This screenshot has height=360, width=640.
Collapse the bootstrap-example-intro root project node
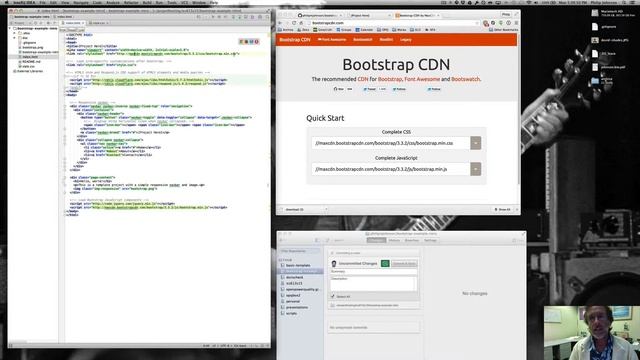11,29
